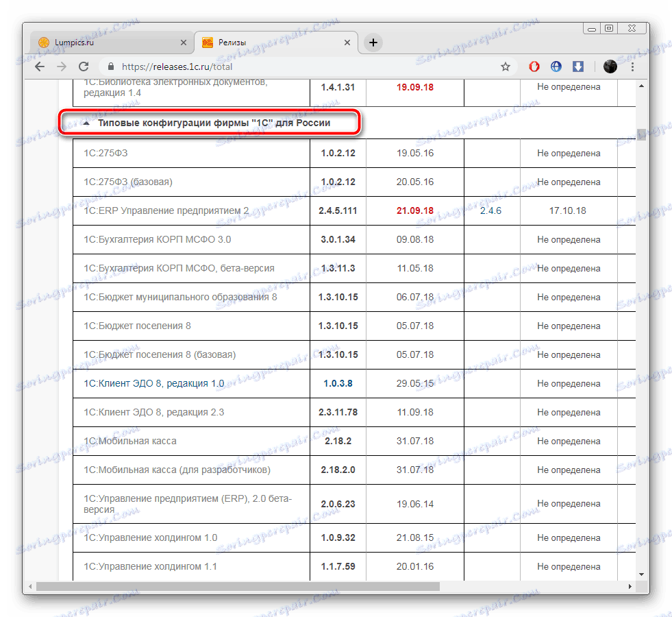Open a new browser tab

coord(373,43)
